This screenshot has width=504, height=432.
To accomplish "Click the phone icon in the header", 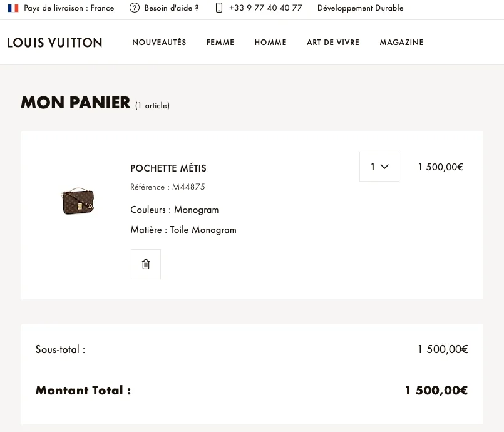I will pos(219,8).
